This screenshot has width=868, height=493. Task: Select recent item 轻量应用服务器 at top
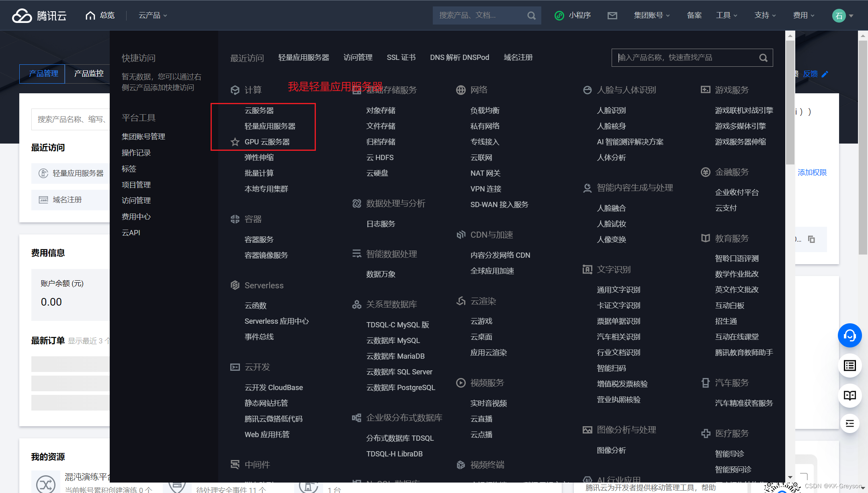pos(304,58)
